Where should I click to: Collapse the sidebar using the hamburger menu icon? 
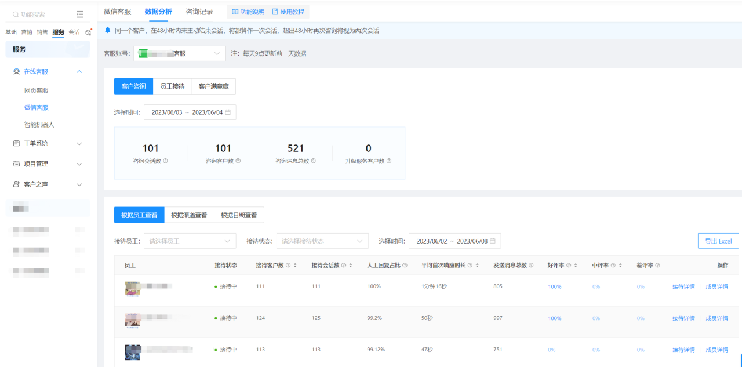click(x=80, y=14)
